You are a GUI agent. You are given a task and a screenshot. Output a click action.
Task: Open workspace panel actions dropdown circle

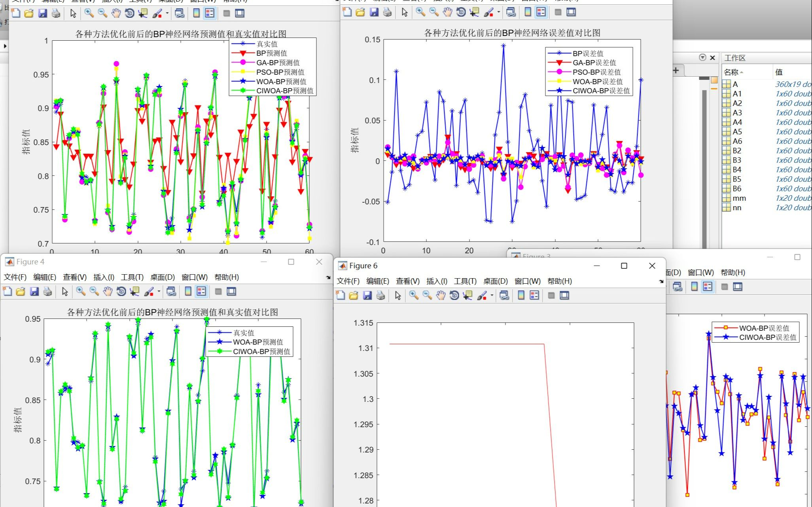702,58
